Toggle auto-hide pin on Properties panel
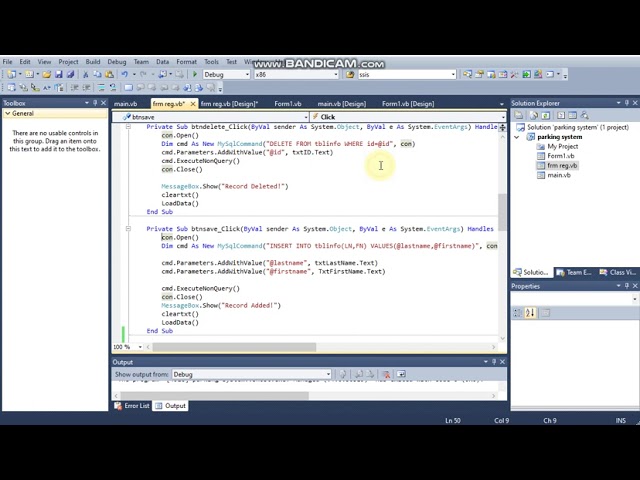640x480 pixels. [x=627, y=286]
